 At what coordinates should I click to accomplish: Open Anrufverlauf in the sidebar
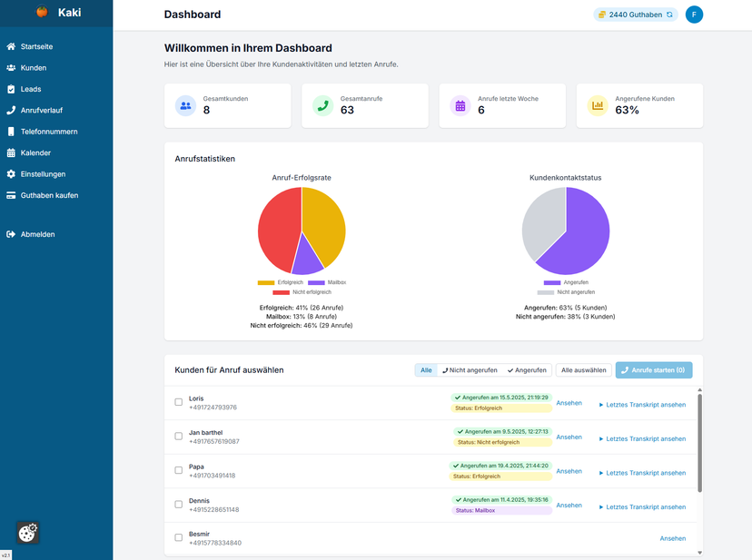click(x=41, y=111)
